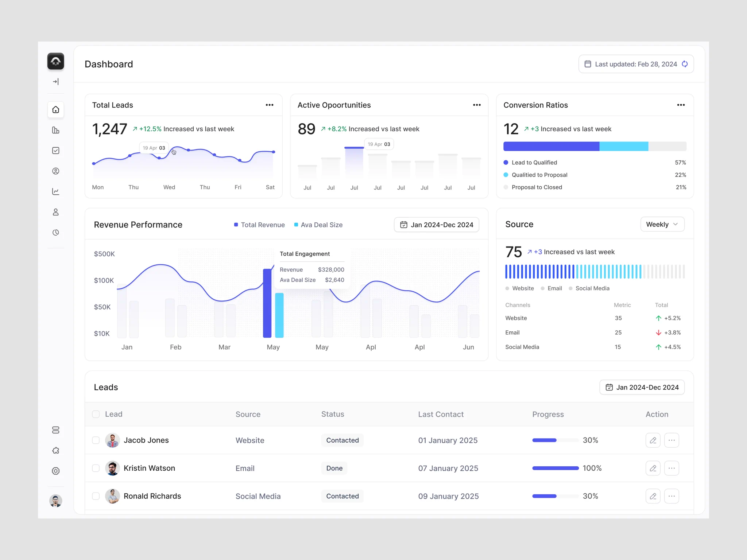Screen dimensions: 747x560
Task: Click the Conversion Ratios segmented progress bar
Action: coord(595,146)
